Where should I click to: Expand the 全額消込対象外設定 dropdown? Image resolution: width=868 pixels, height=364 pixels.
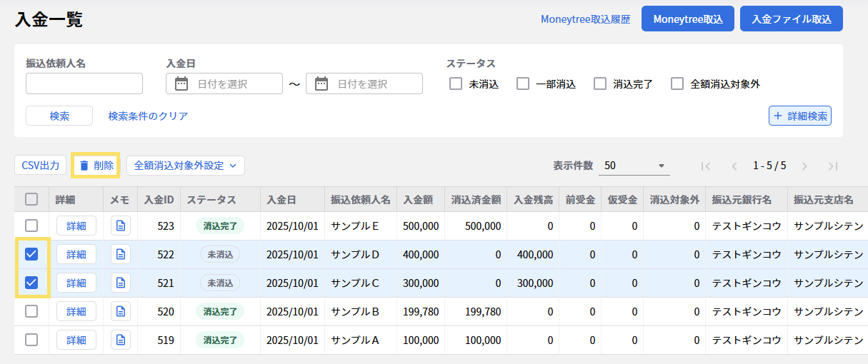point(186,166)
